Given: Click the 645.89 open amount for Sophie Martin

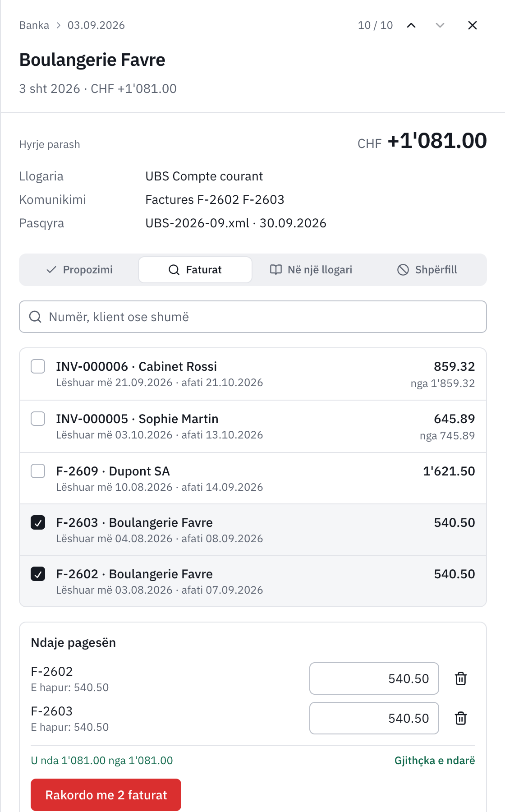Looking at the screenshot, I should click(454, 419).
